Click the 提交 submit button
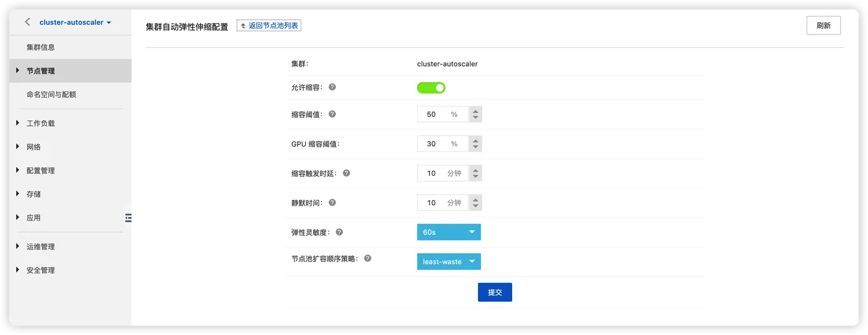Viewport: 868px width, 335px height. (495, 292)
